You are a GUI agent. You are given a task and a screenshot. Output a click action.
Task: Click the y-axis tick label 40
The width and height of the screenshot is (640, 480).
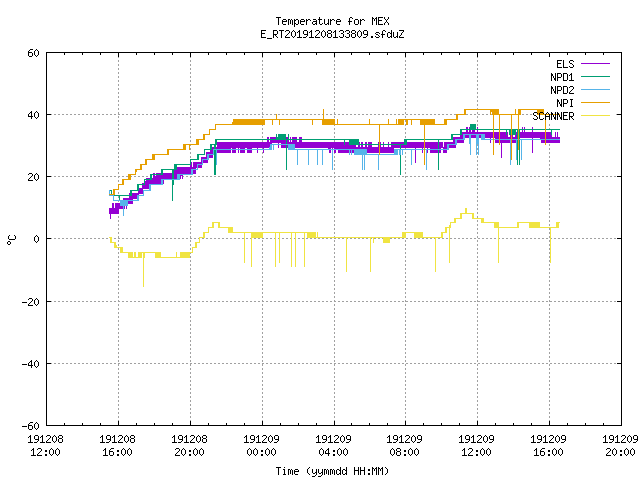[33, 115]
